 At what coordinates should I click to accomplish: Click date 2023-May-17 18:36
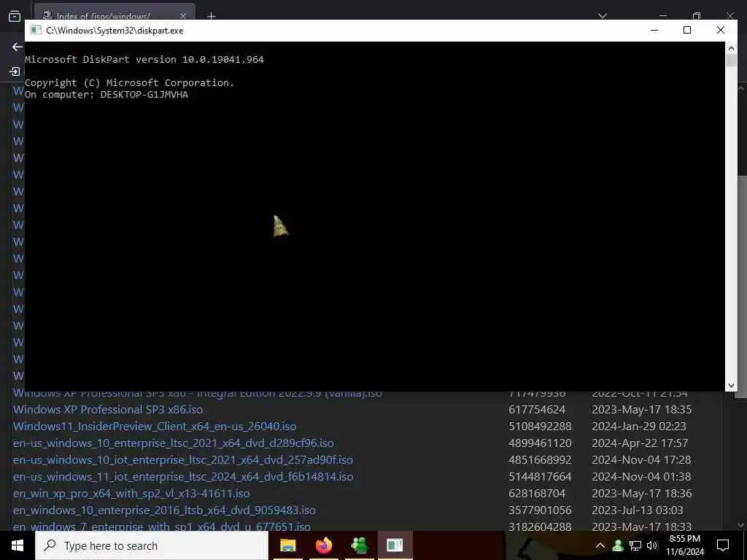coord(641,494)
